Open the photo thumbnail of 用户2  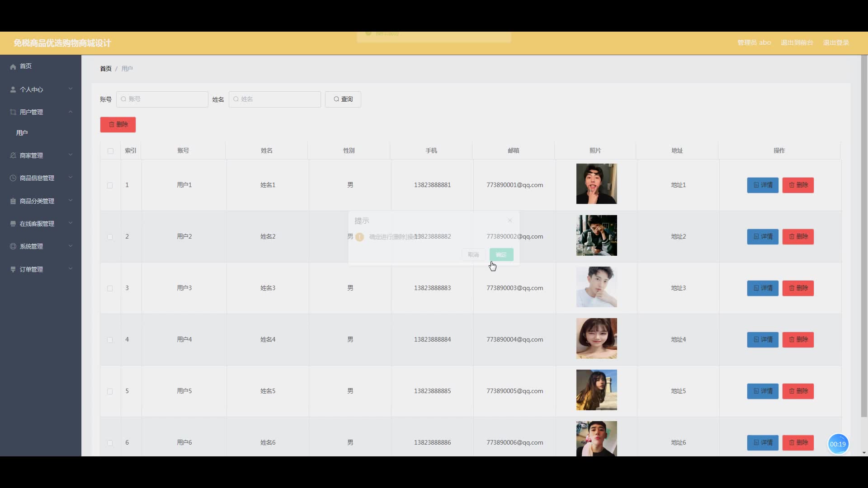[x=596, y=235]
